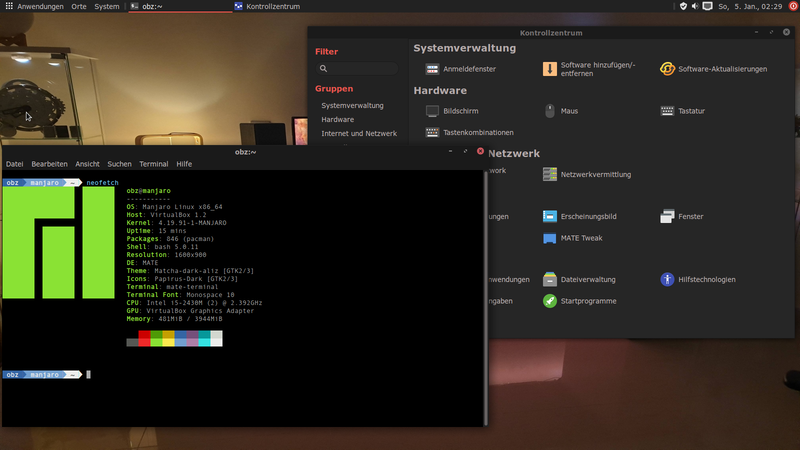The width and height of the screenshot is (800, 450).
Task: Click the search magnifier icon in Filter
Action: (x=323, y=68)
